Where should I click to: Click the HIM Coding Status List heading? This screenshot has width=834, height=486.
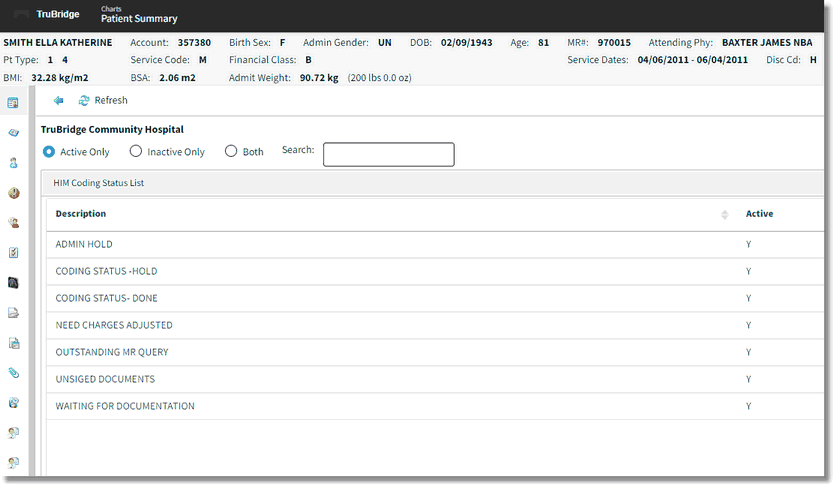tap(98, 183)
